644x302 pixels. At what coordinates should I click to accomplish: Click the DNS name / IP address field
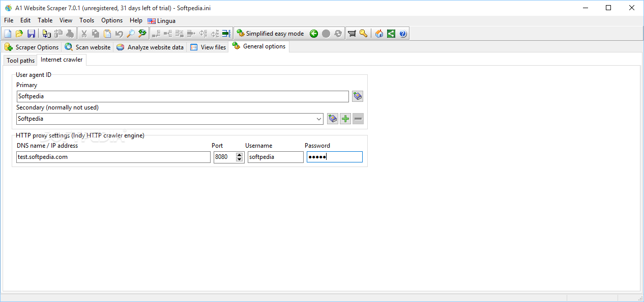click(113, 157)
